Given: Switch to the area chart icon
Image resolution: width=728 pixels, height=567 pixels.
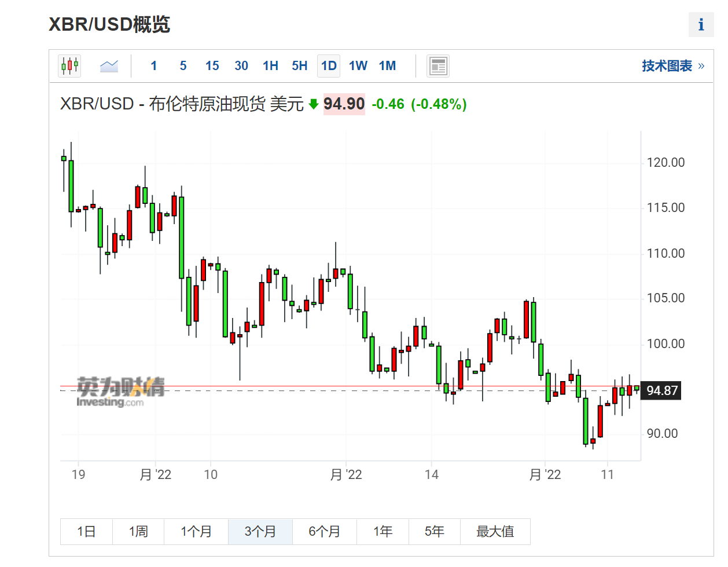Looking at the screenshot, I should pyautogui.click(x=109, y=66).
